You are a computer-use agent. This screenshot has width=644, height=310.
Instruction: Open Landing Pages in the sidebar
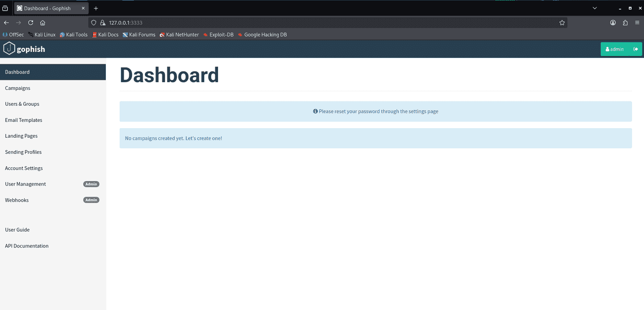tap(53, 136)
